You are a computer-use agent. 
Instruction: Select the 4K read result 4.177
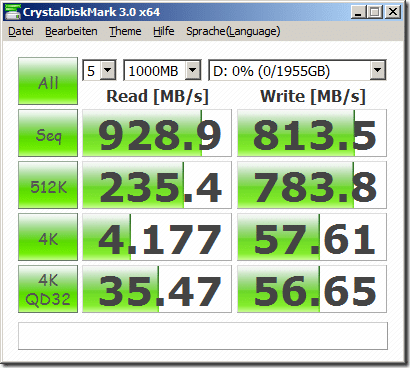(x=157, y=237)
